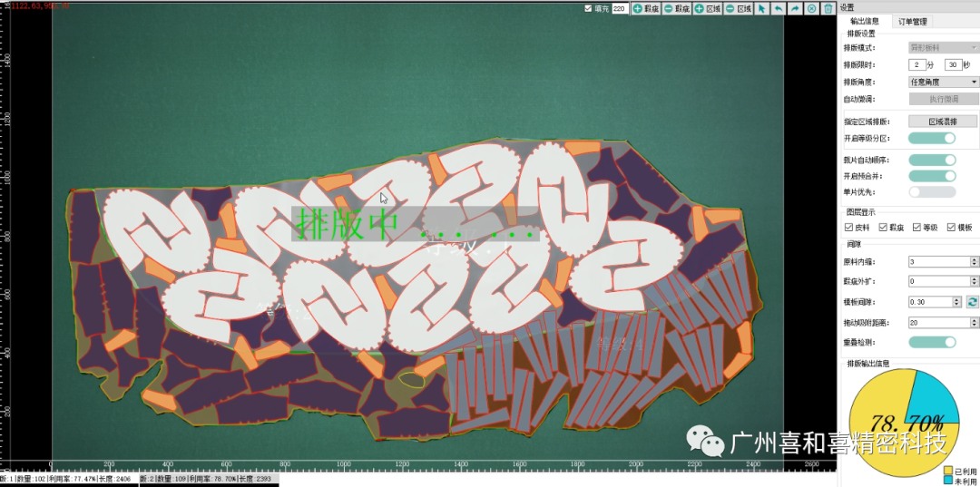Click the cyan 未利用 legend swatch
The image size is (980, 487).
(949, 479)
